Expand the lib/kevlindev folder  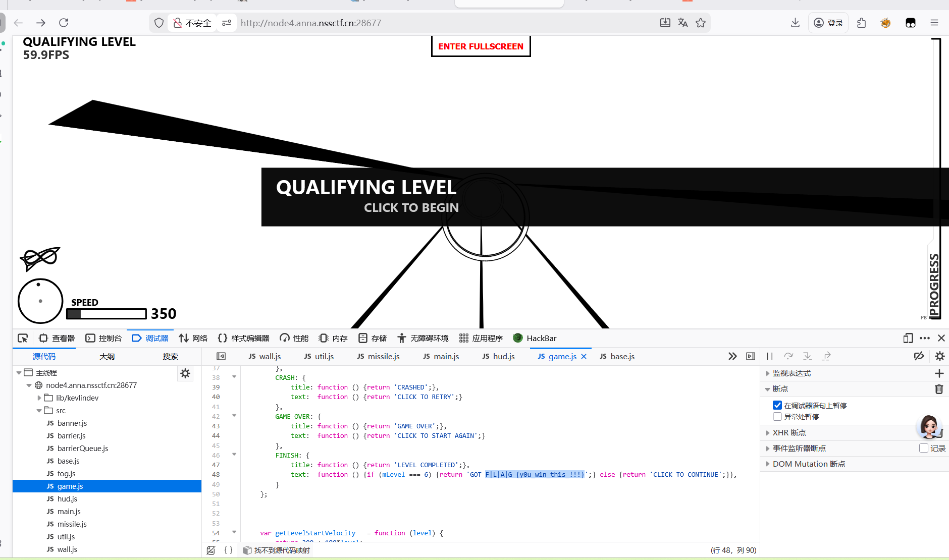39,398
